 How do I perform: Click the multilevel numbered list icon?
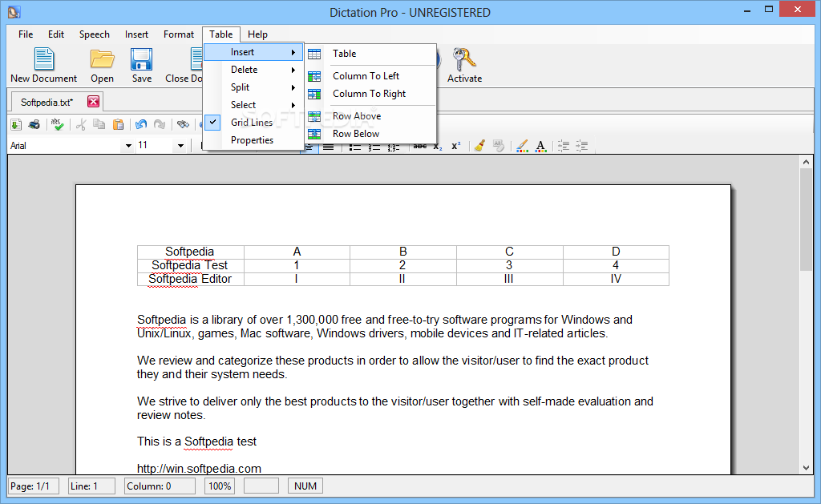pos(393,147)
